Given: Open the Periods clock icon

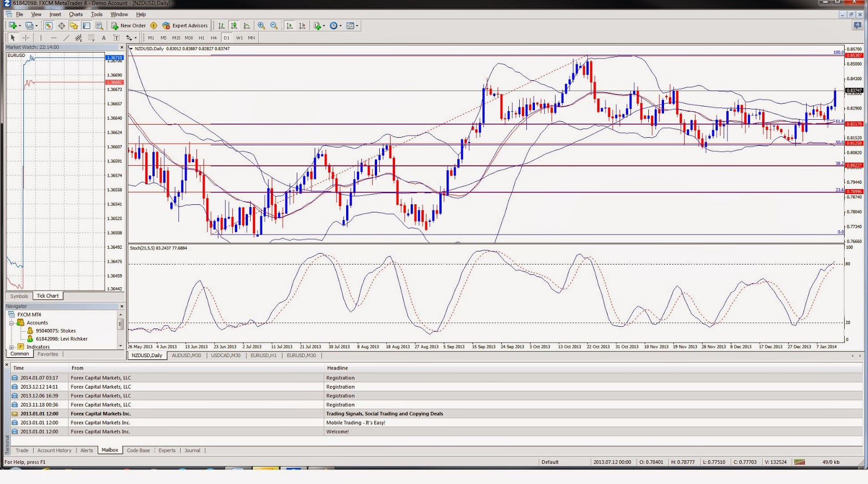Looking at the screenshot, I should [333, 25].
